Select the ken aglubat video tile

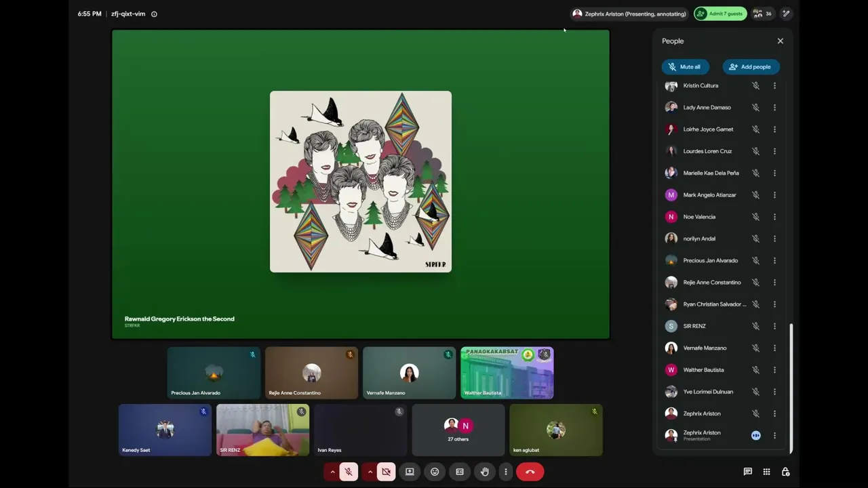pyautogui.click(x=556, y=430)
